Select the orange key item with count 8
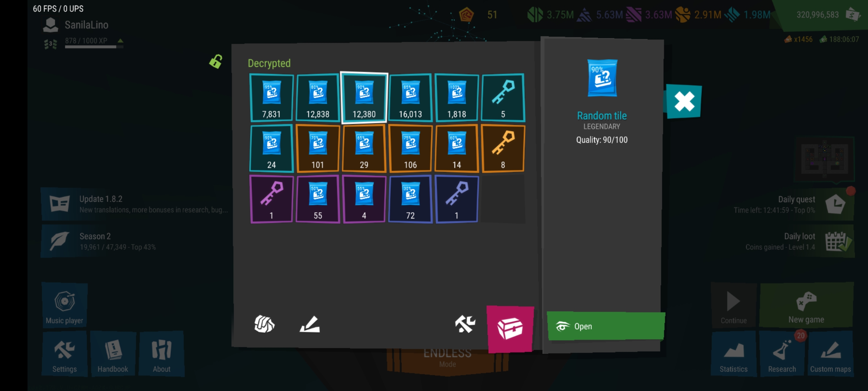The height and width of the screenshot is (391, 868). point(503,148)
